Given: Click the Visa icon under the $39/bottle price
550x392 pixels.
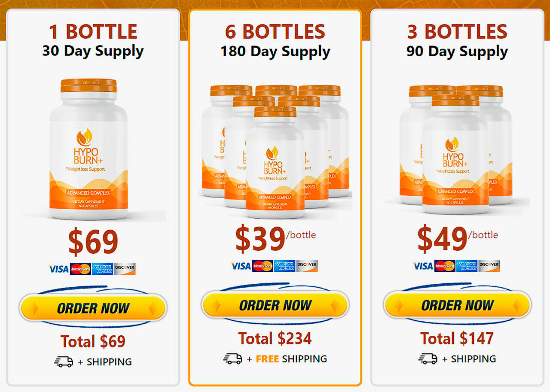Looking at the screenshot, I should click(241, 266).
